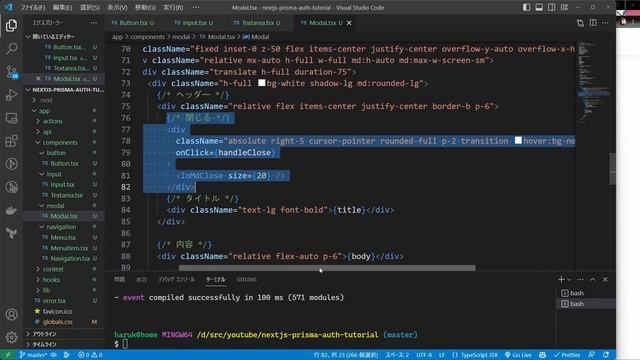This screenshot has height=360, width=640.
Task: Expand the アウトライン section
Action: click(x=63, y=334)
